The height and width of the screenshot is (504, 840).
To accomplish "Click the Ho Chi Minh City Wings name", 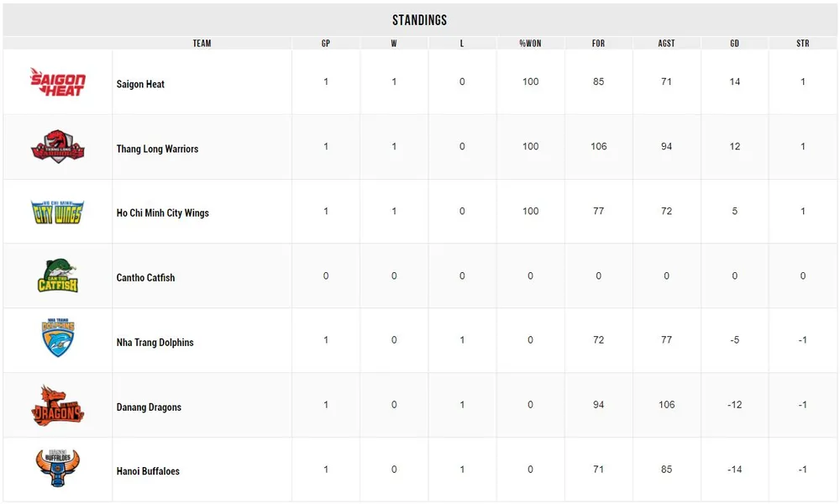I will [x=162, y=213].
